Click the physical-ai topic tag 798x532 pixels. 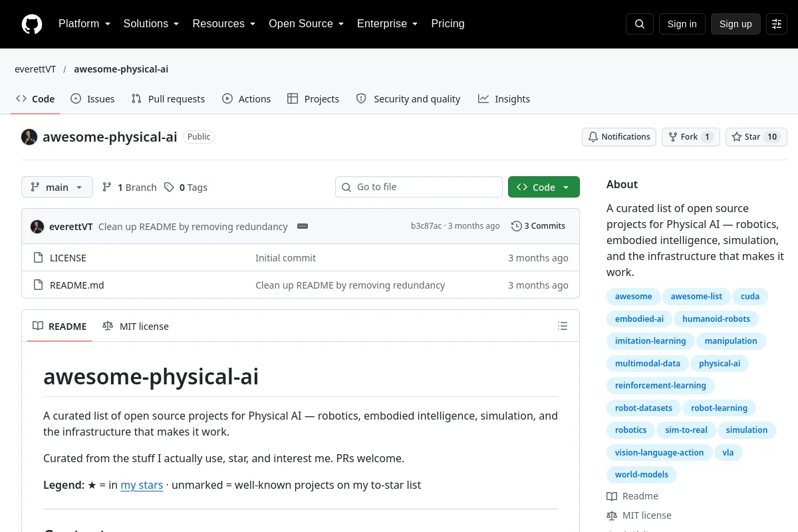tap(720, 363)
